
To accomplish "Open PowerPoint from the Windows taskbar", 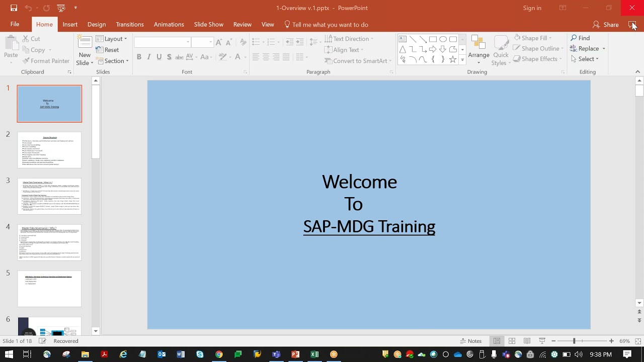I will (x=295, y=354).
